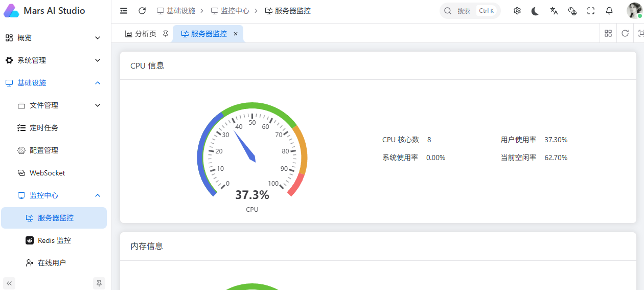Open the language translation icon
The width and height of the screenshot is (644, 290).
tap(554, 11)
